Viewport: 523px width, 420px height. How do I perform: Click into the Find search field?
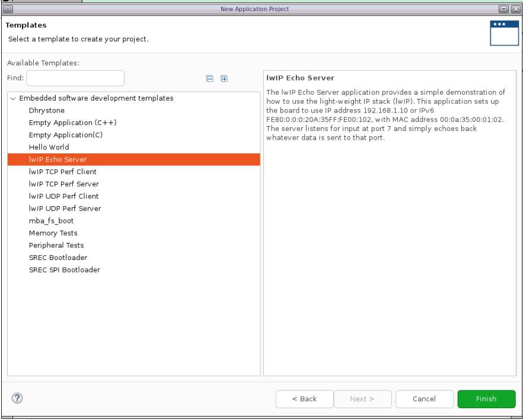click(x=75, y=78)
